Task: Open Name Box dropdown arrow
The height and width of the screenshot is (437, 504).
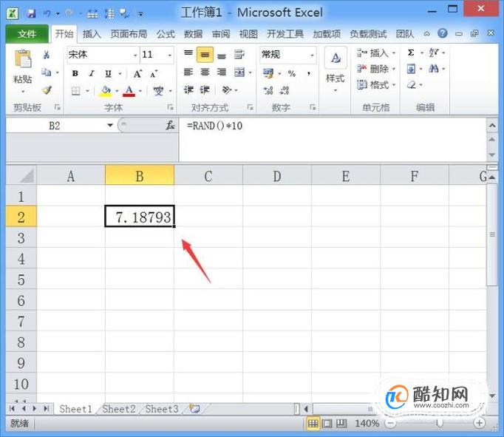Action: click(110, 126)
